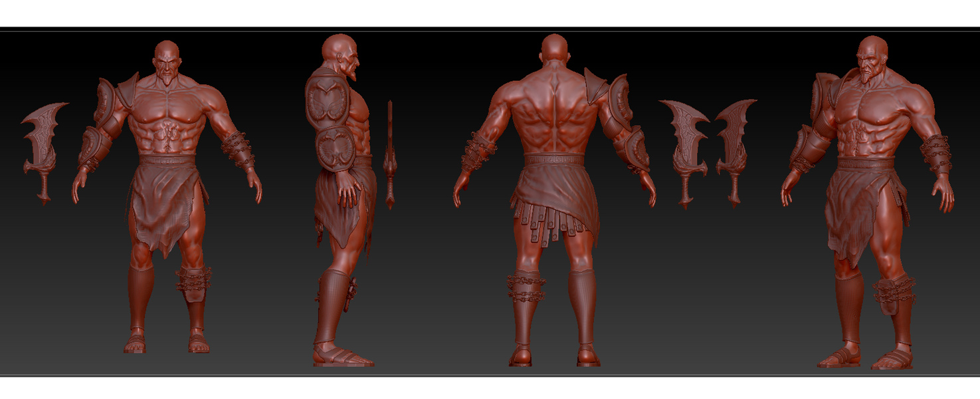Pick the thin edge-on blade near side-profile figure
The width and height of the screenshot is (980, 399).
coord(390,154)
